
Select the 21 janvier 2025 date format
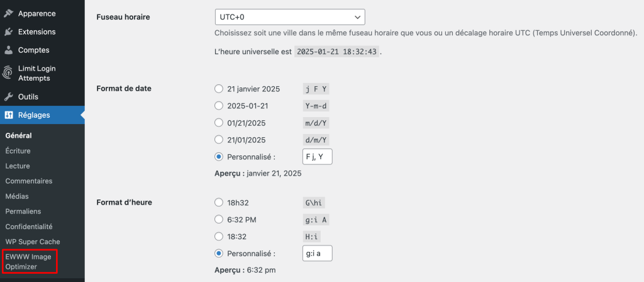coord(219,89)
